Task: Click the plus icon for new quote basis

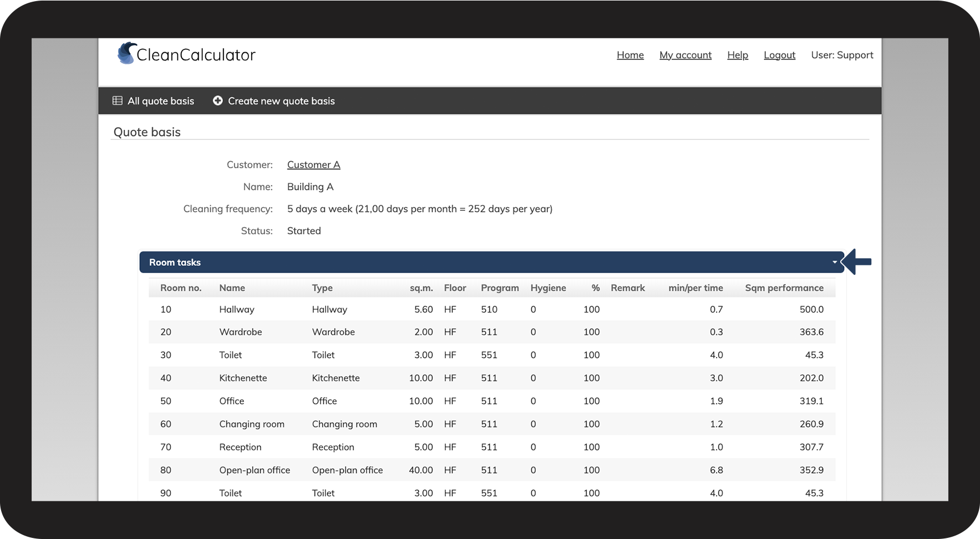Action: coord(218,100)
